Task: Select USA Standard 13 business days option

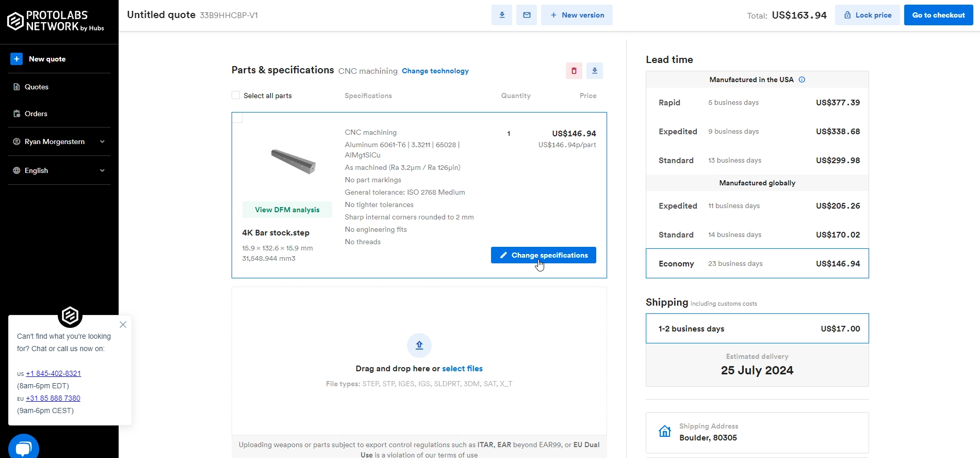Action: tap(757, 160)
